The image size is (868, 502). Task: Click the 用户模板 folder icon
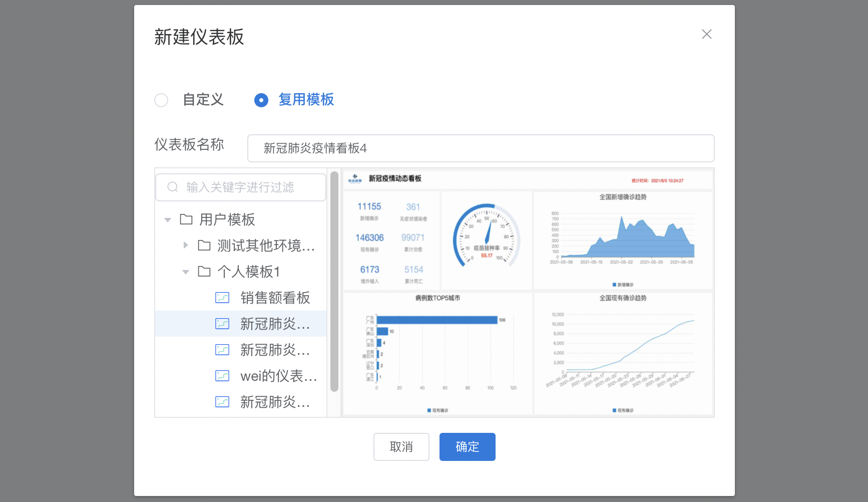[186, 219]
